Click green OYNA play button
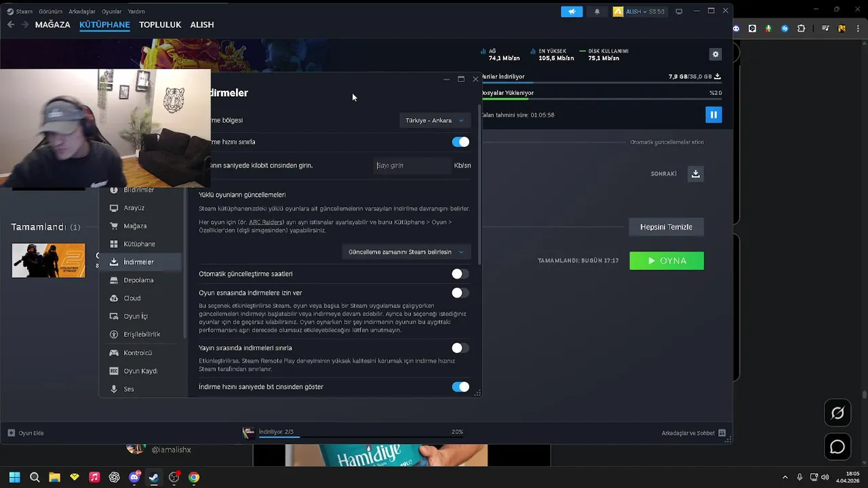This screenshot has height=488, width=868. [x=667, y=261]
